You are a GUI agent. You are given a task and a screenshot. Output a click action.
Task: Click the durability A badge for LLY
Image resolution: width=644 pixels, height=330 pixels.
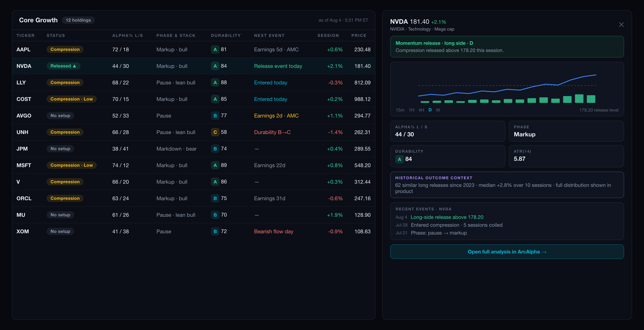click(215, 82)
